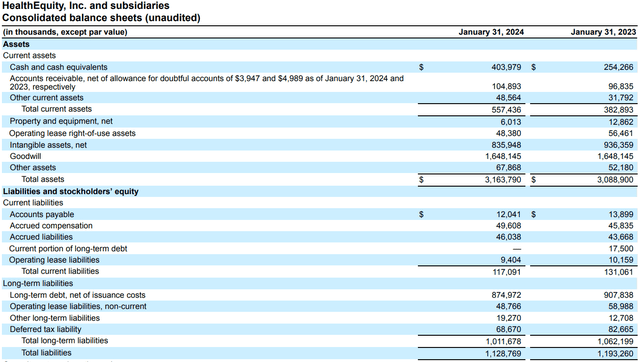
Task: Click the "Long-term liabilities" subheading
Action: point(38,283)
